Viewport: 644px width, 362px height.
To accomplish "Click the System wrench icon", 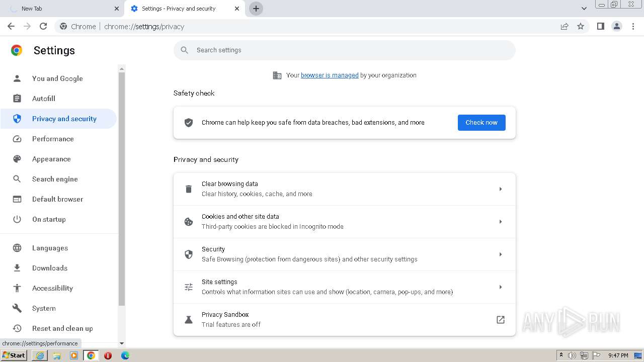I will tap(17, 308).
